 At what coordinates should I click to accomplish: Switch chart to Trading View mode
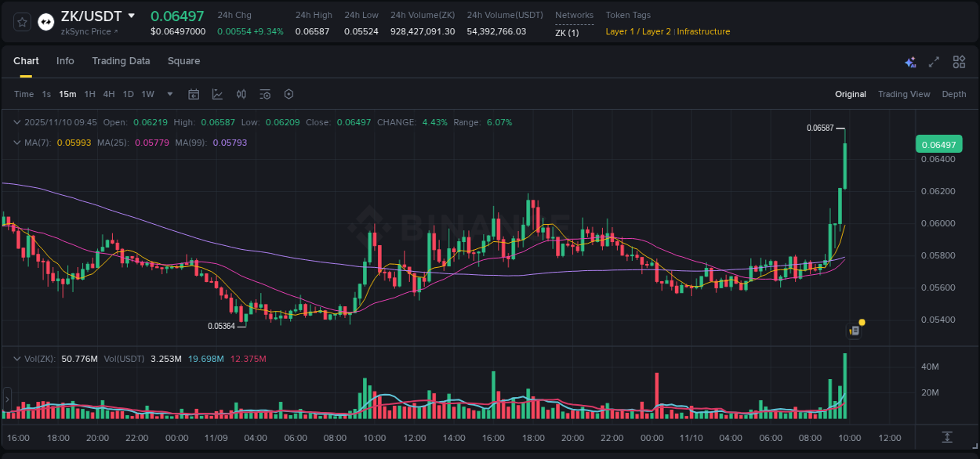[x=904, y=94]
